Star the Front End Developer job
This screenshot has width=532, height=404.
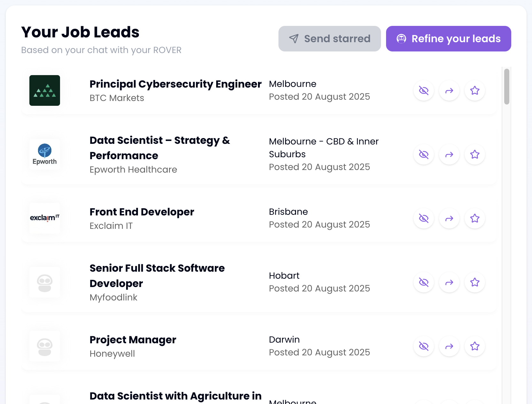tap(475, 218)
